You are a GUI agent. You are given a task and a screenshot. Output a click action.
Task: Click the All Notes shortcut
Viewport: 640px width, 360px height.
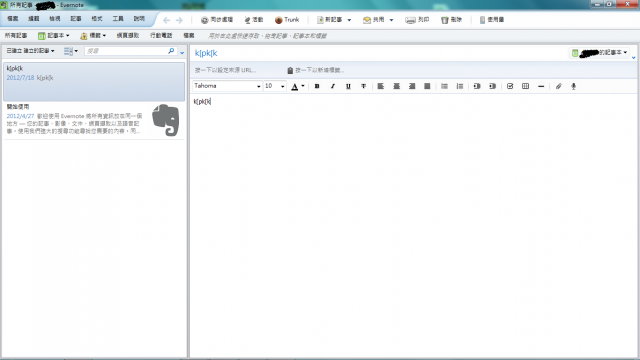pyautogui.click(x=16, y=36)
